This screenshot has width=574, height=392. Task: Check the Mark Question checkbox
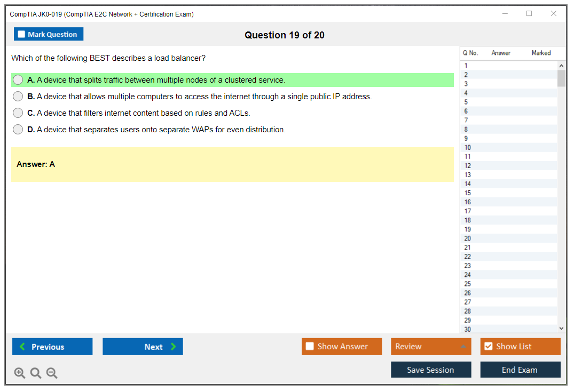[22, 35]
